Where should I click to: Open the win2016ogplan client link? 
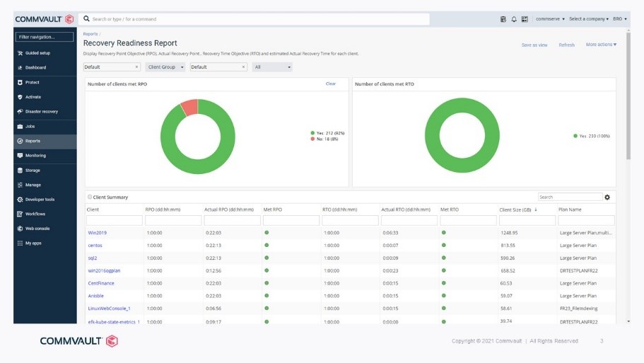[104, 270]
